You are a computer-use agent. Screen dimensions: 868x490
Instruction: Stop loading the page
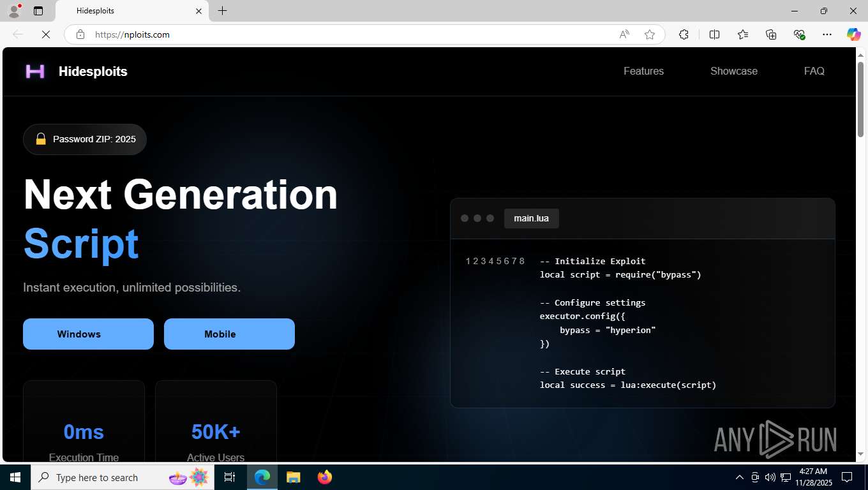[46, 34]
